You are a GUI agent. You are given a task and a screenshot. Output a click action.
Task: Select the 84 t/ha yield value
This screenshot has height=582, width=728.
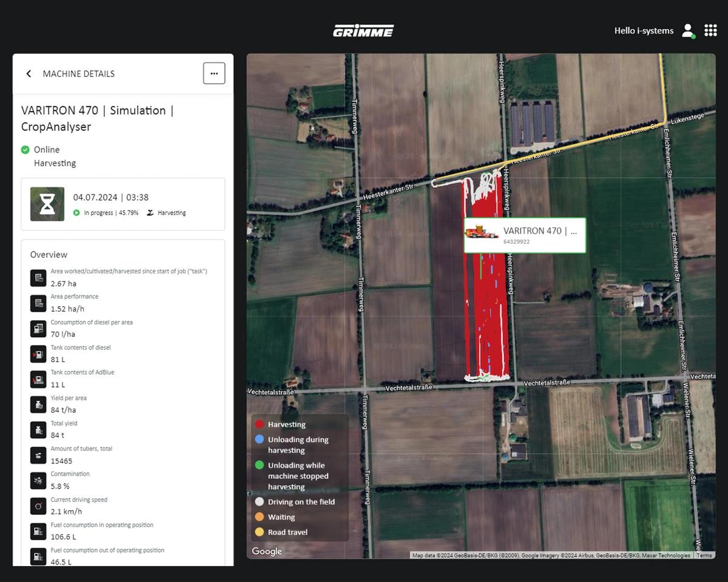[x=63, y=410]
